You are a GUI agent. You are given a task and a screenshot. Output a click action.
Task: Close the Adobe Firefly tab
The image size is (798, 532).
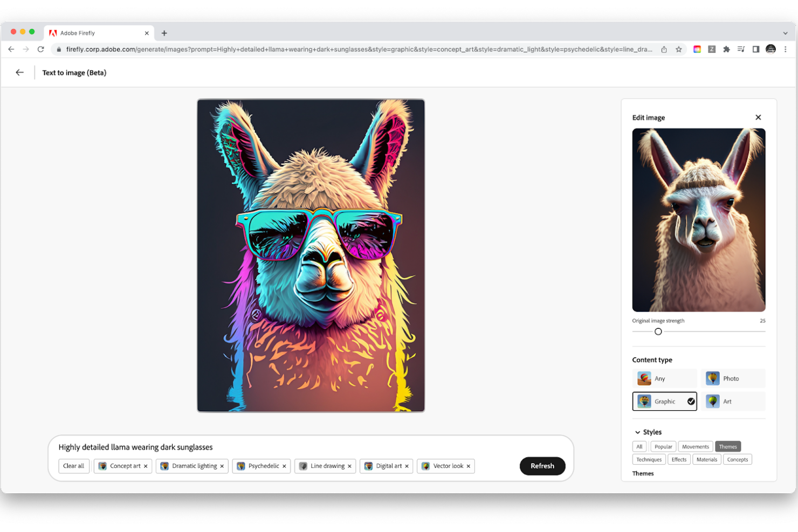[x=147, y=33]
